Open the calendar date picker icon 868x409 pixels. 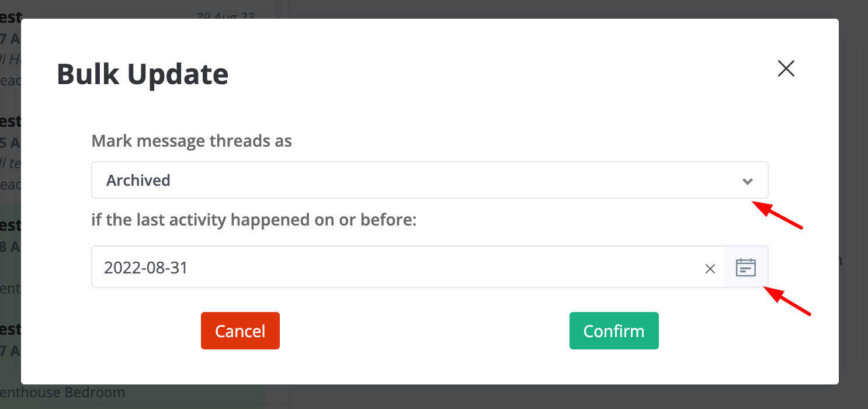tap(746, 268)
